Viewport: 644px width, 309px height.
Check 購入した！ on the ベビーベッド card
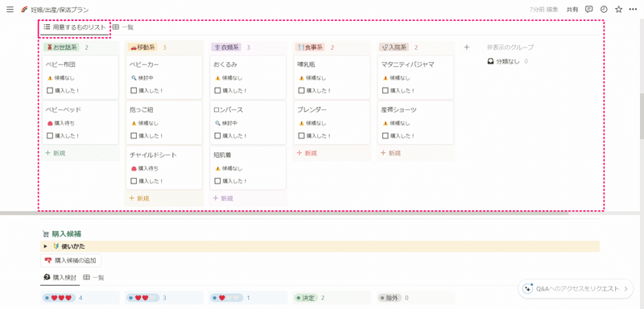[50, 136]
